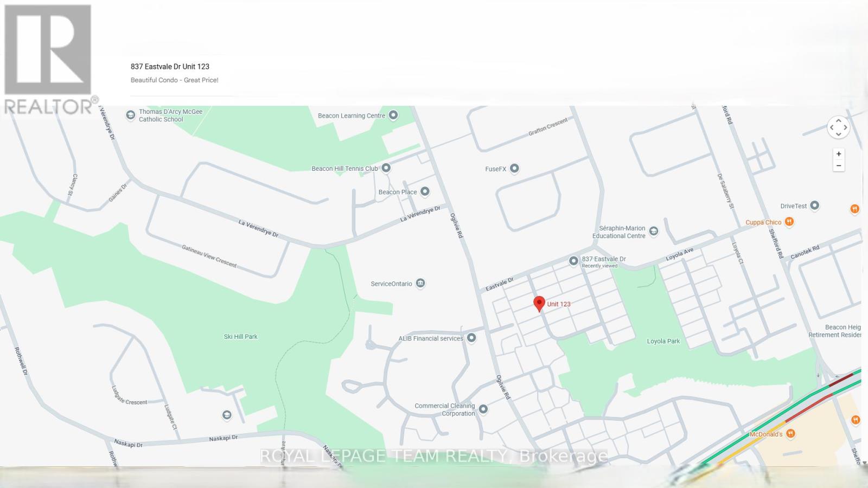
Task: Click the Thomas D'Arcy McGee Catholic School icon
Action: pyautogui.click(x=130, y=115)
